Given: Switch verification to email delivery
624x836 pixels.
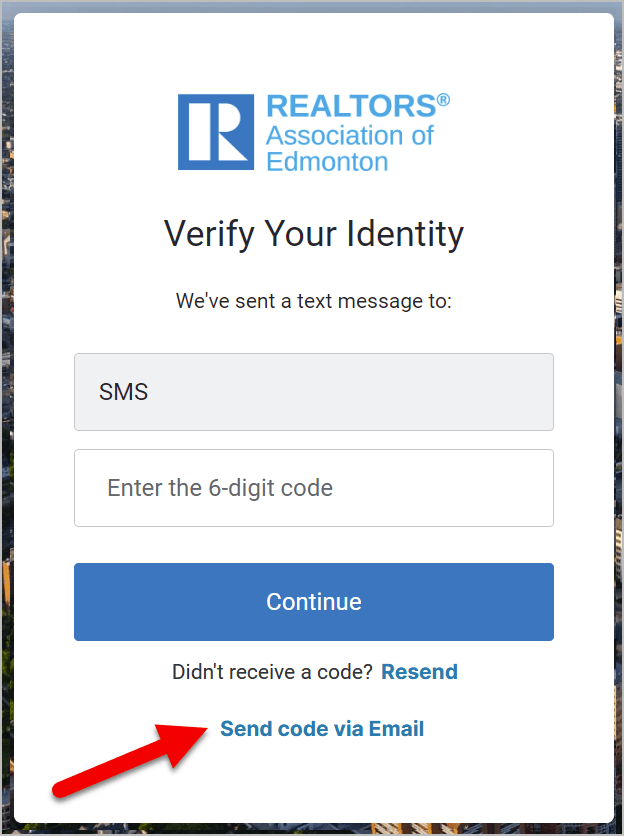Looking at the screenshot, I should click(322, 728).
